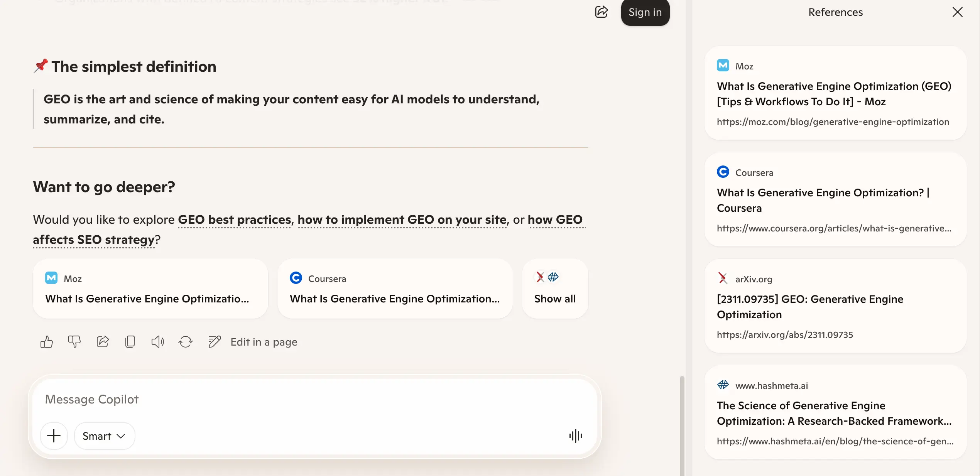The width and height of the screenshot is (980, 476).
Task: Open the Smart mode dropdown
Action: (104, 436)
